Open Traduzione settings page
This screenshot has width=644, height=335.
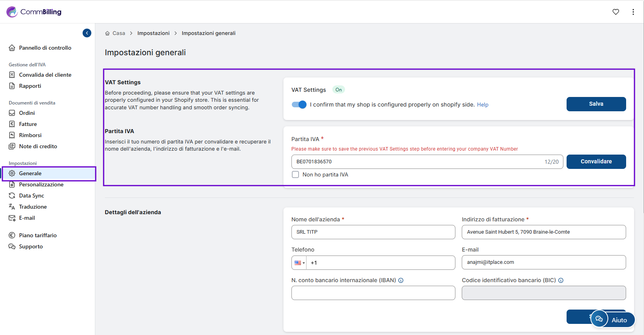(x=33, y=207)
